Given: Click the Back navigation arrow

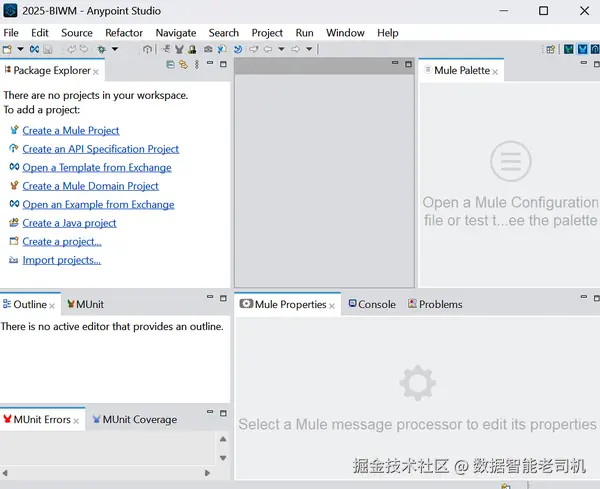Looking at the screenshot, I should pyautogui.click(x=268, y=49).
